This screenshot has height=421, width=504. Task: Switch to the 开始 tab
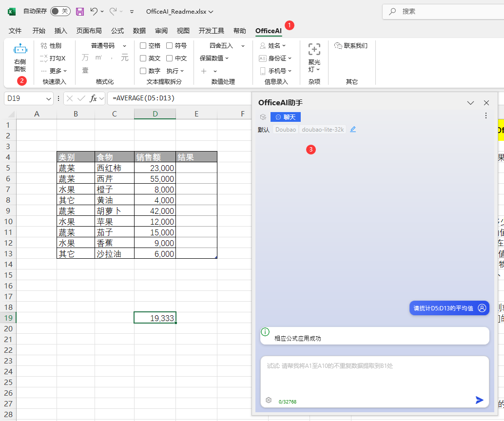pos(39,31)
